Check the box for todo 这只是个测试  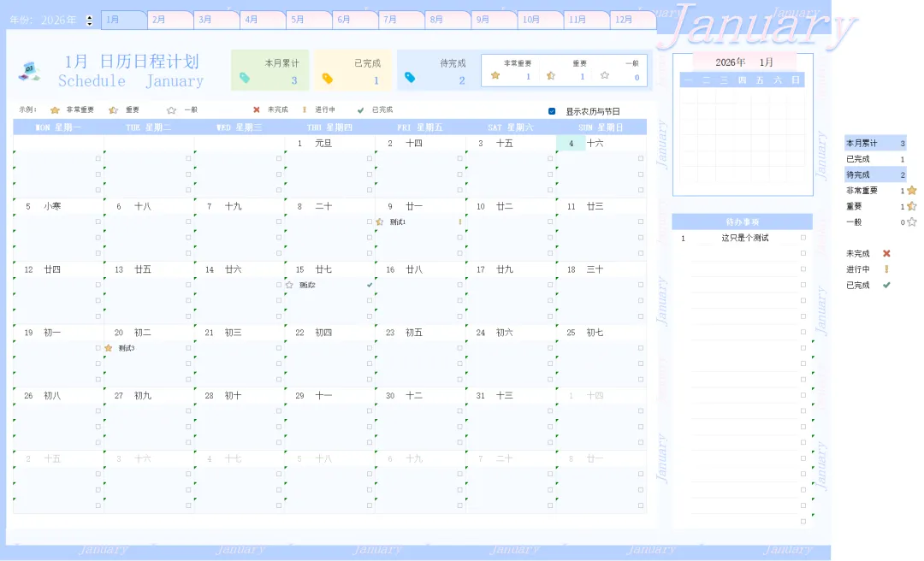click(803, 238)
